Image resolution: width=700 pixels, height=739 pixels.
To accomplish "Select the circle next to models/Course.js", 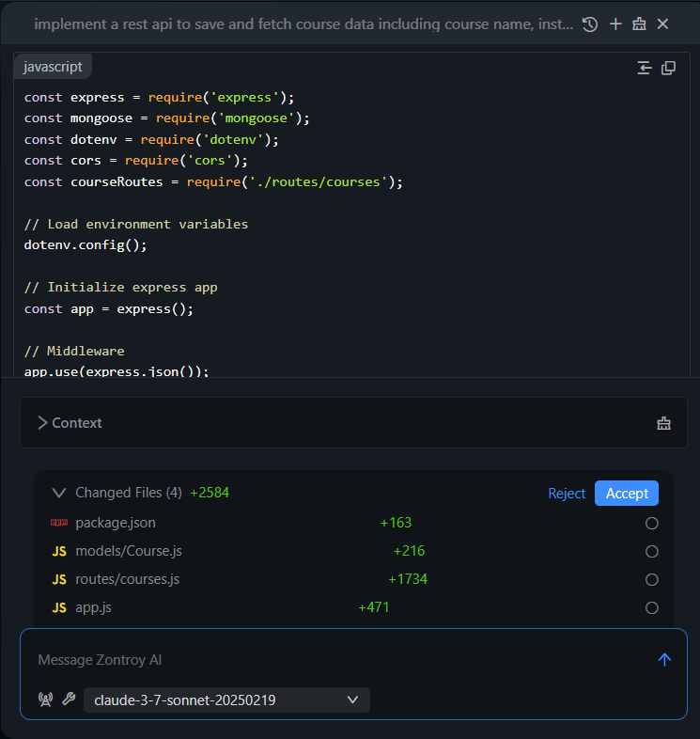I will click(651, 551).
